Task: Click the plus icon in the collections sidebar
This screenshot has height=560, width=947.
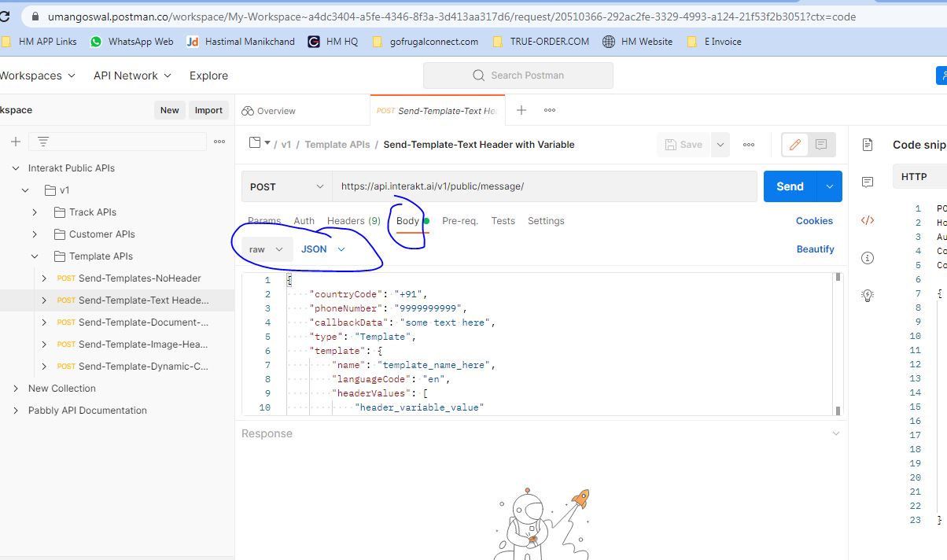Action: point(15,142)
